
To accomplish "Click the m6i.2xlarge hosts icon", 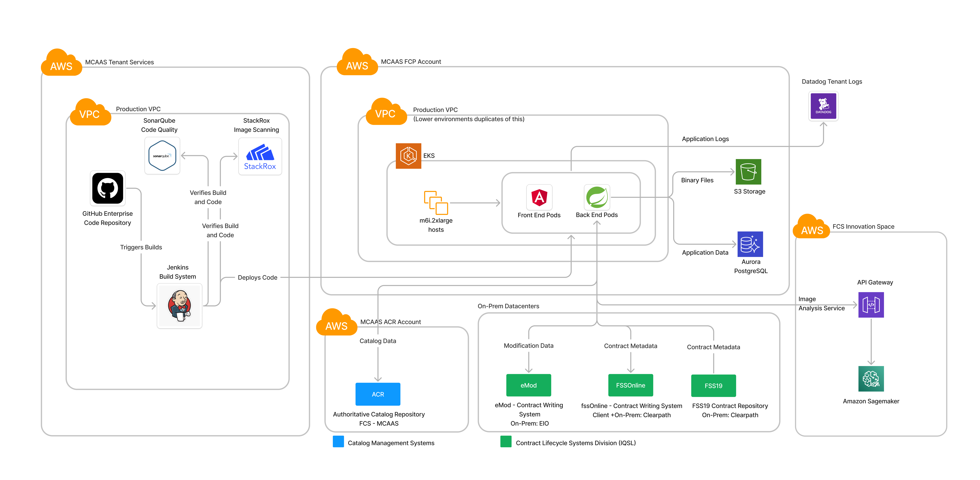I will (436, 203).
